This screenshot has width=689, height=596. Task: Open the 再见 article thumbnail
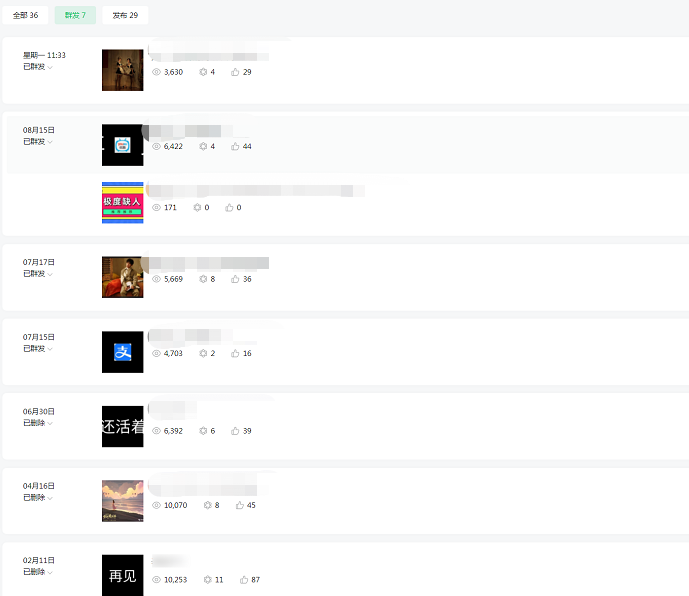click(x=123, y=575)
